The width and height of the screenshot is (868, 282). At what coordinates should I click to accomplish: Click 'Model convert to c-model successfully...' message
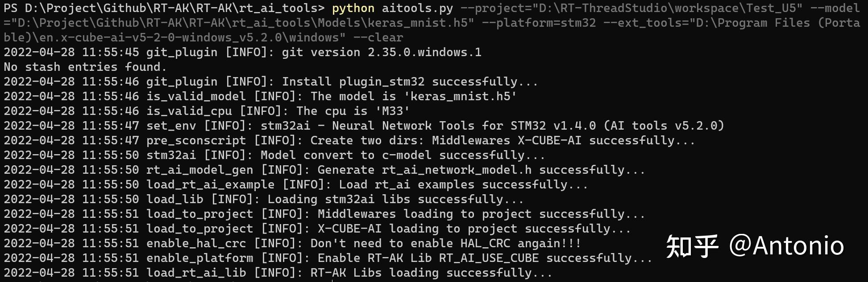pyautogui.click(x=403, y=155)
